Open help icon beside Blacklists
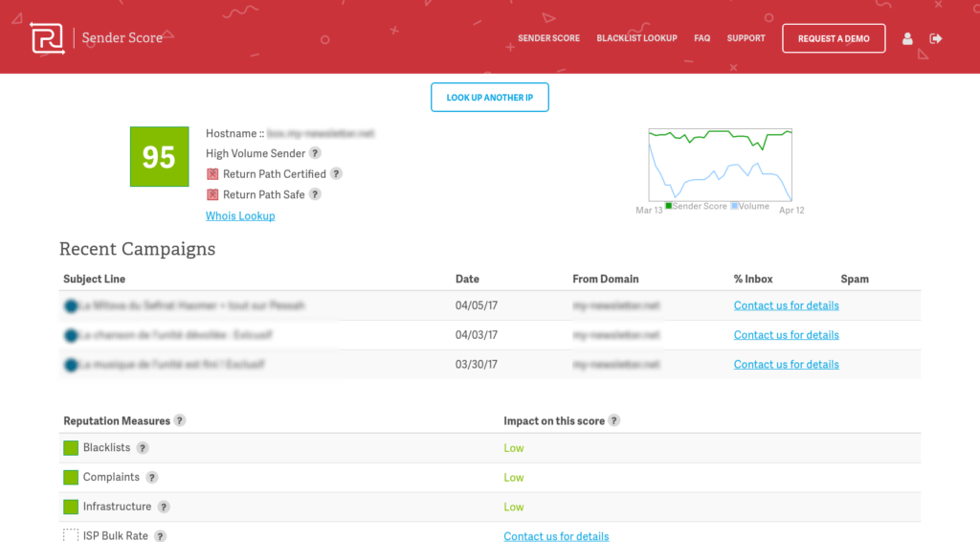This screenshot has height=542, width=980. pyautogui.click(x=143, y=448)
